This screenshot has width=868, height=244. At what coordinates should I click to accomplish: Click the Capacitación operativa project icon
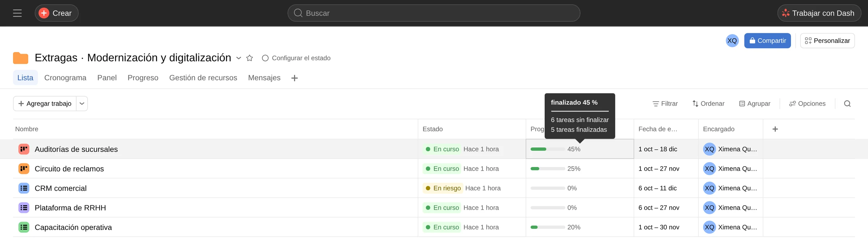pyautogui.click(x=24, y=227)
